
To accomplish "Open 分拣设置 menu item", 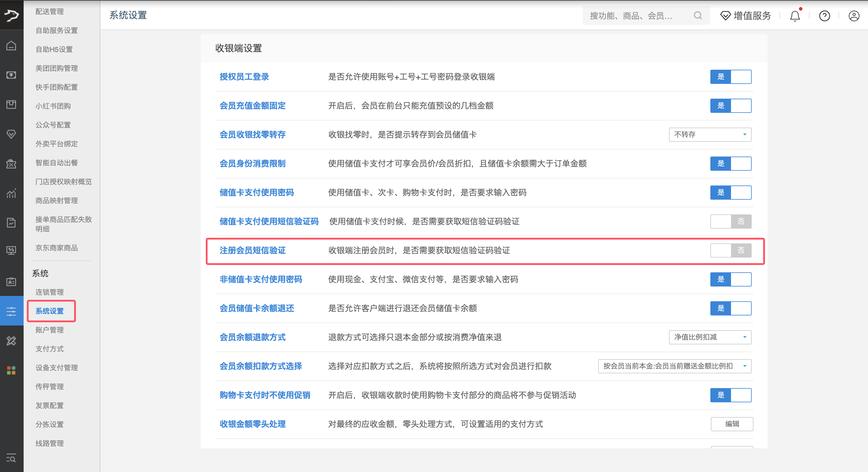I will (x=50, y=424).
